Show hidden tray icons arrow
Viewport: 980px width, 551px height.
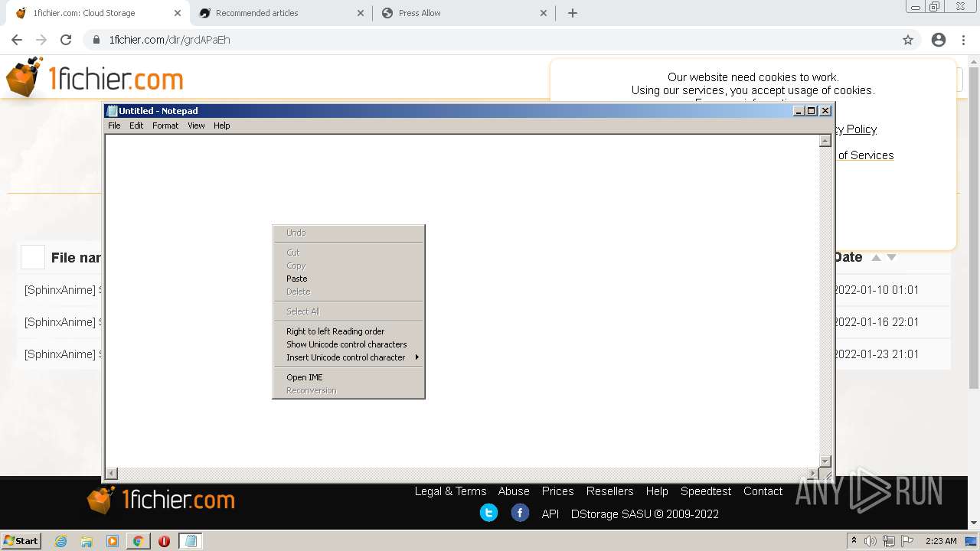tap(854, 541)
